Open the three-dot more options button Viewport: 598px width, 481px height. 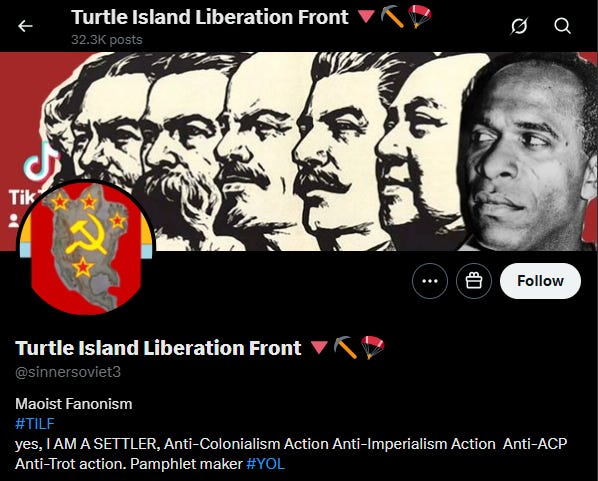point(430,281)
